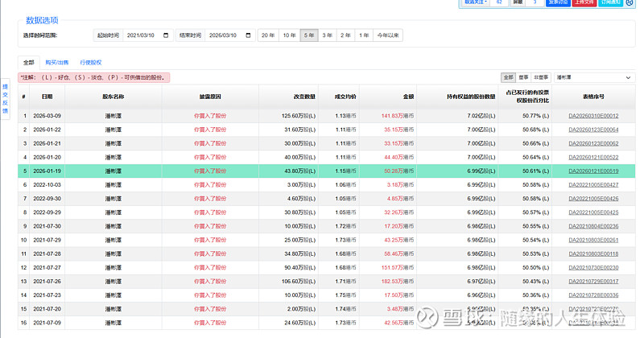Select the 5 年 time range
Screen dimensions: 644x338
point(308,35)
